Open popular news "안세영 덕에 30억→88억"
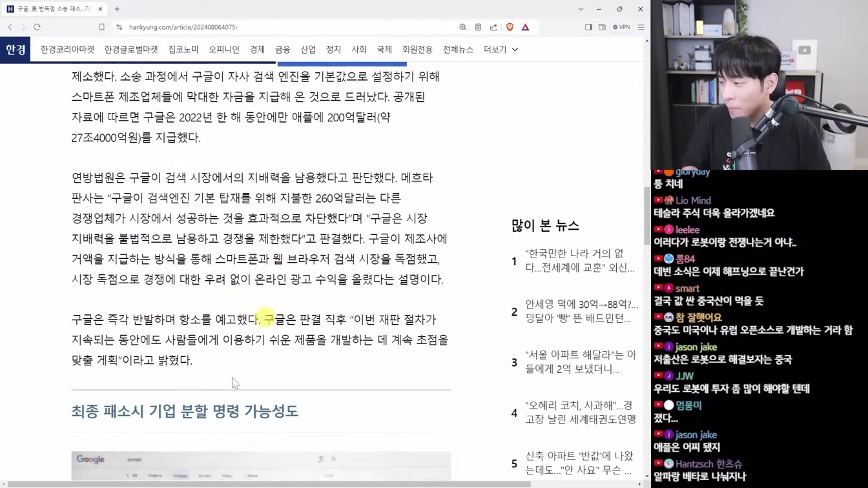The height and width of the screenshot is (488, 868). [x=581, y=311]
